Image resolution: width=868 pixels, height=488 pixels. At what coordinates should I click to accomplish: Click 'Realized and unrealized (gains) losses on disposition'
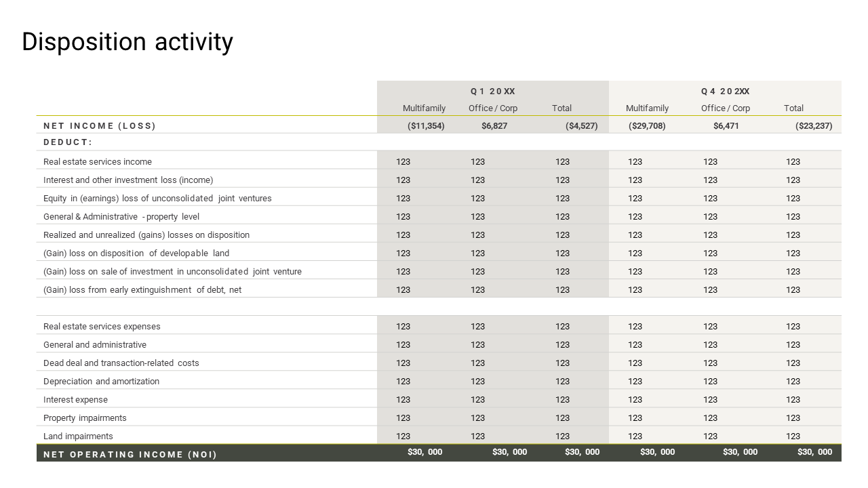(146, 235)
